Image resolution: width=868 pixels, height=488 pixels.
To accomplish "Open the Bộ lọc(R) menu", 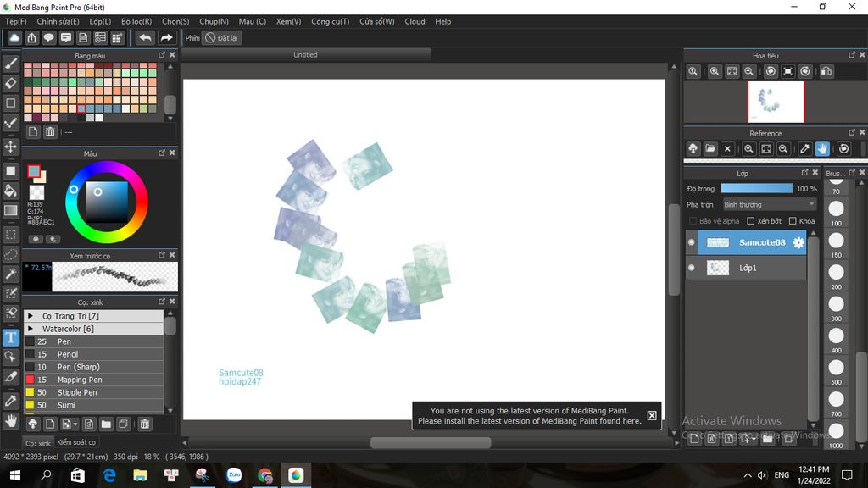I will (x=136, y=21).
